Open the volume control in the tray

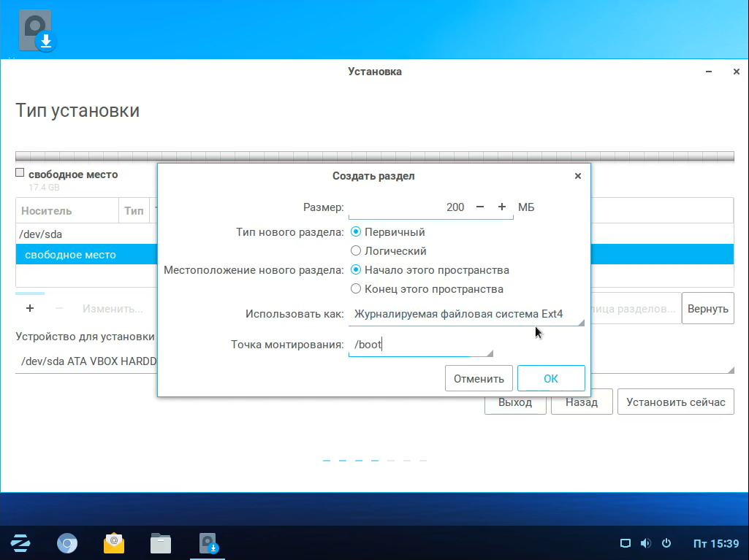645,544
